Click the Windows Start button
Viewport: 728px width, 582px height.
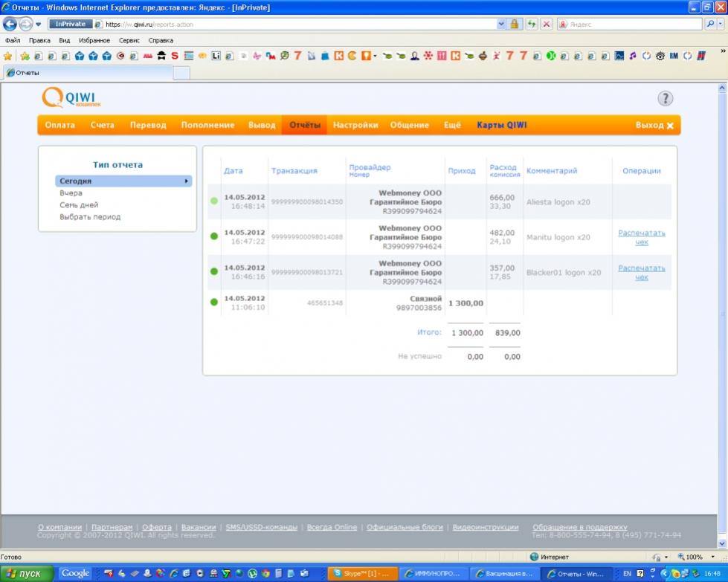27,573
